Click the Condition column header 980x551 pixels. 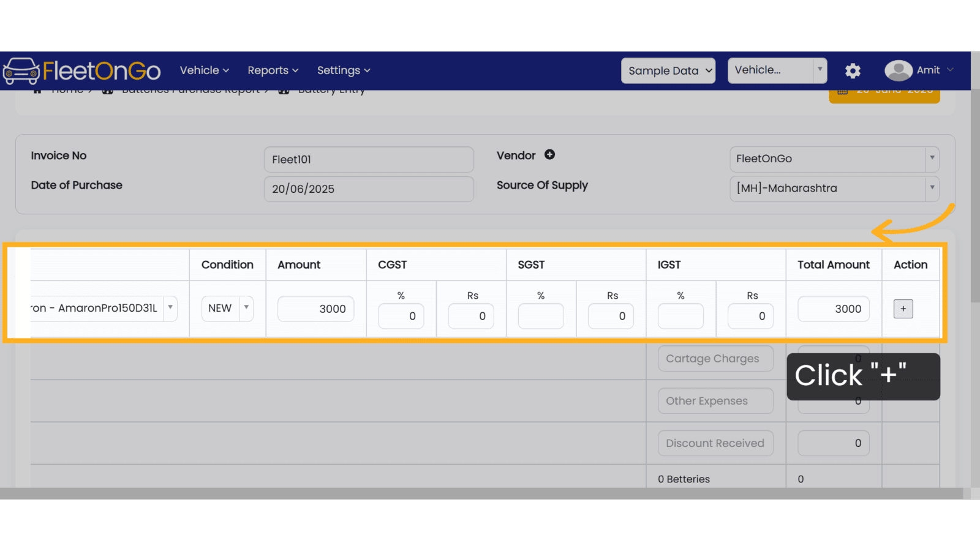(227, 264)
